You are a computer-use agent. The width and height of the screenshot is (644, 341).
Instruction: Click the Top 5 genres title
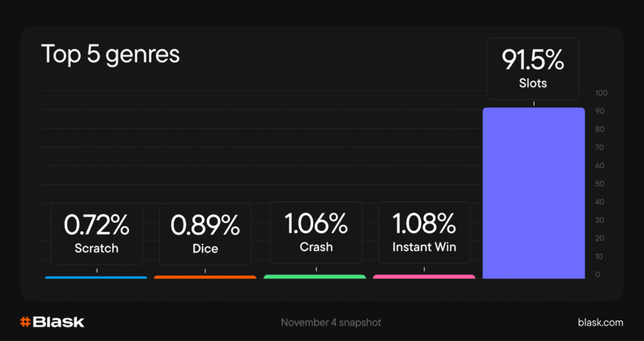[x=110, y=55]
